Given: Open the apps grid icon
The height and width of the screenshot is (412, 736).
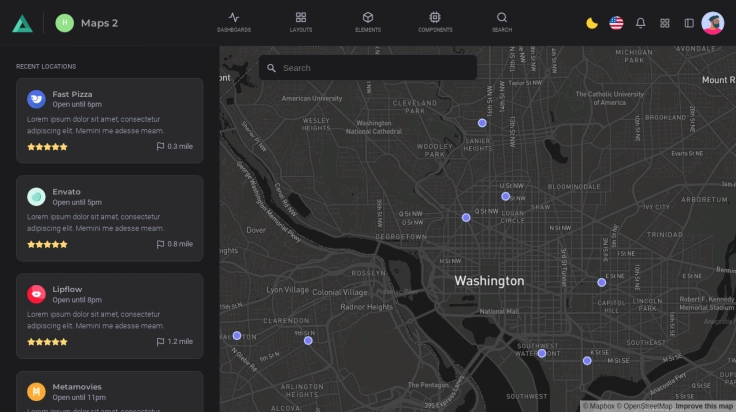Looking at the screenshot, I should pos(665,23).
